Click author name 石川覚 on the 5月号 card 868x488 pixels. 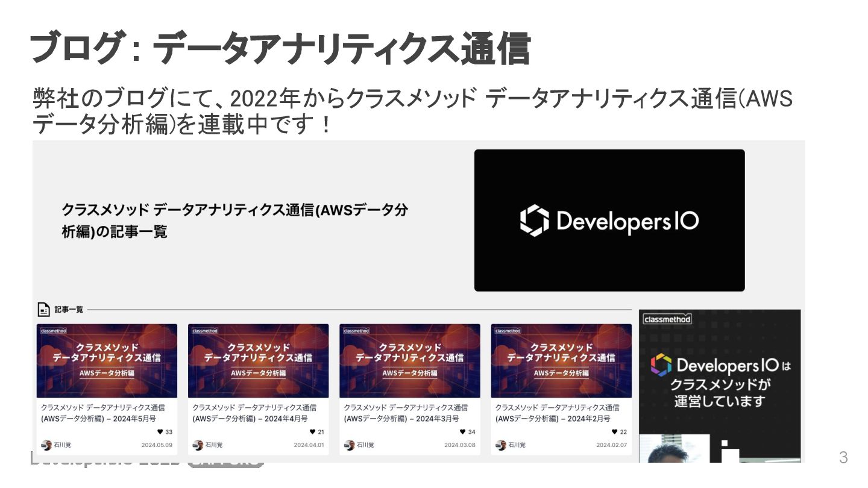pyautogui.click(x=63, y=445)
